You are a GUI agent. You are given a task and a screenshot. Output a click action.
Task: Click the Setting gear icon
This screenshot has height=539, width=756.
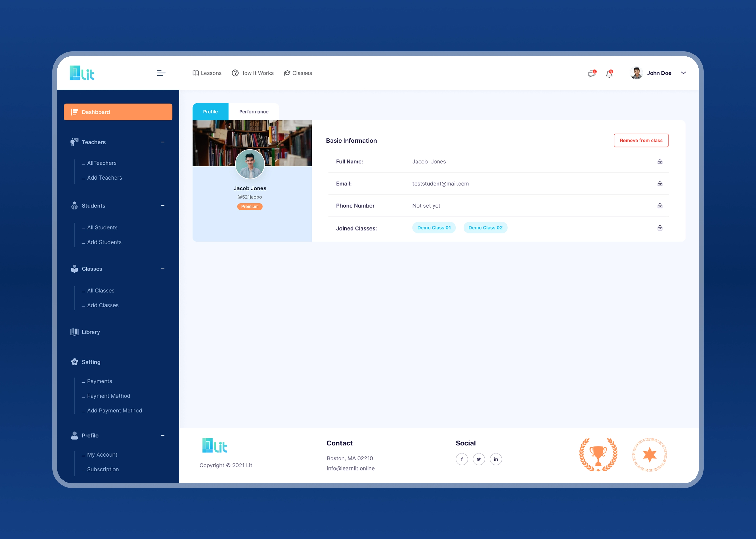point(74,362)
